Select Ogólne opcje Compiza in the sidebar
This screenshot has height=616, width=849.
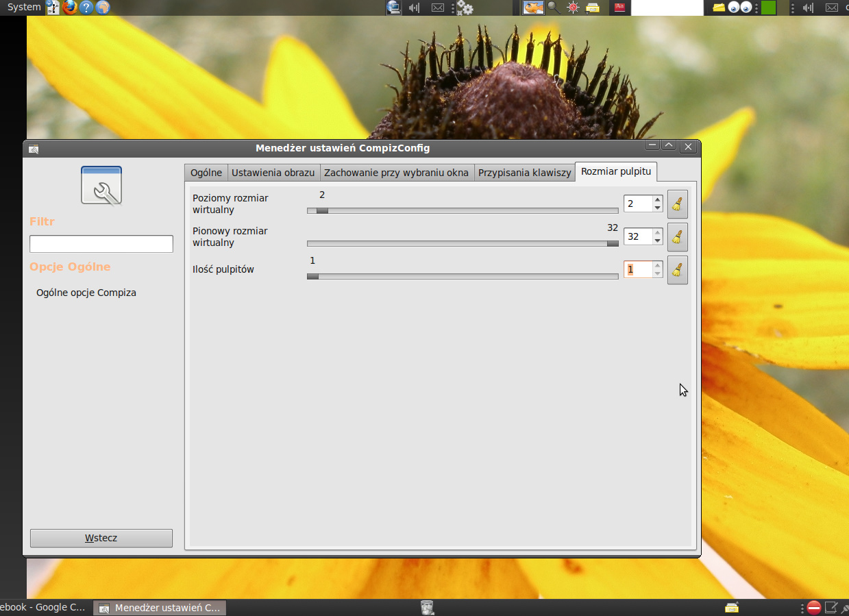[x=86, y=293]
